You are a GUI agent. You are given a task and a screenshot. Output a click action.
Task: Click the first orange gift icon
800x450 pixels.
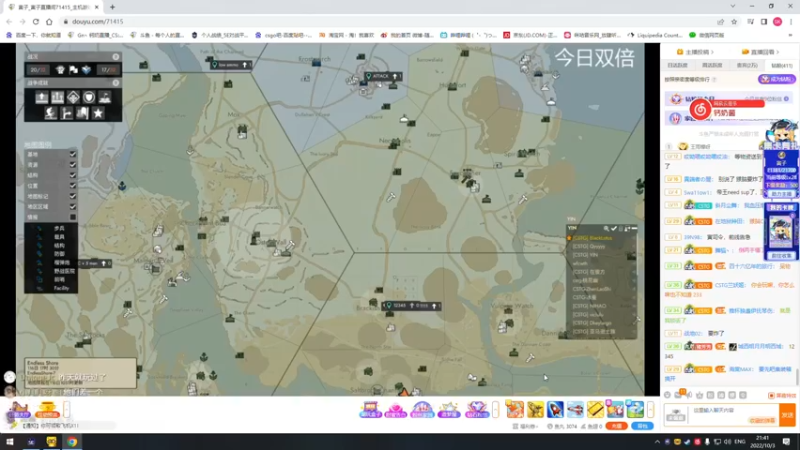[515, 409]
